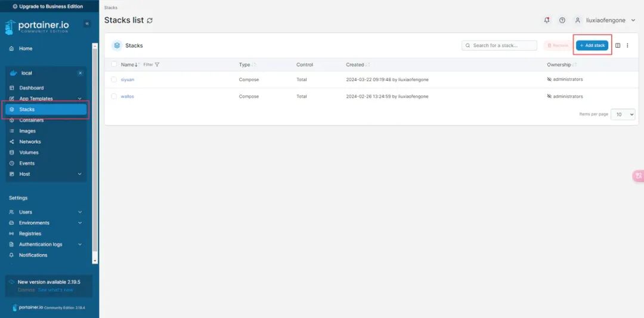Sort by the Name column header
This screenshot has height=318, width=644.
129,64
